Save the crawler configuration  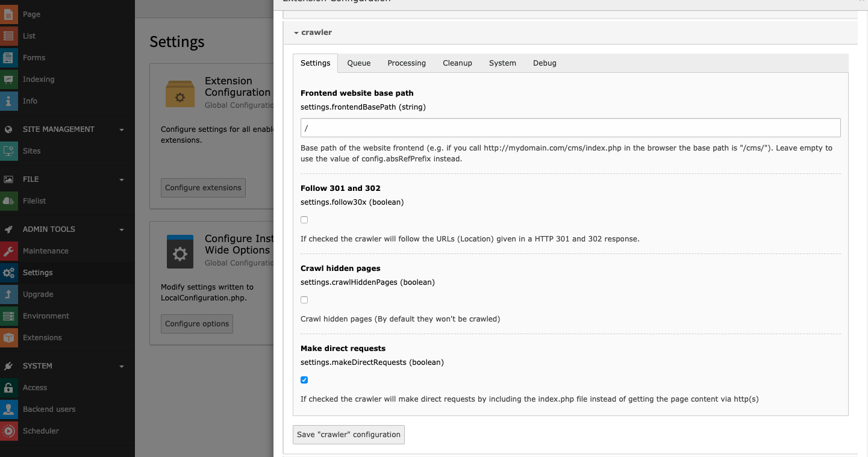[x=348, y=434]
